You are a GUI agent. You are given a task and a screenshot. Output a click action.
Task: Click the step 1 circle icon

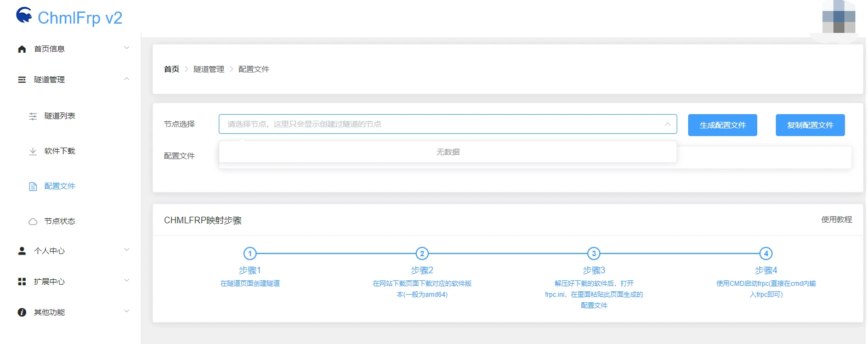[x=250, y=253]
